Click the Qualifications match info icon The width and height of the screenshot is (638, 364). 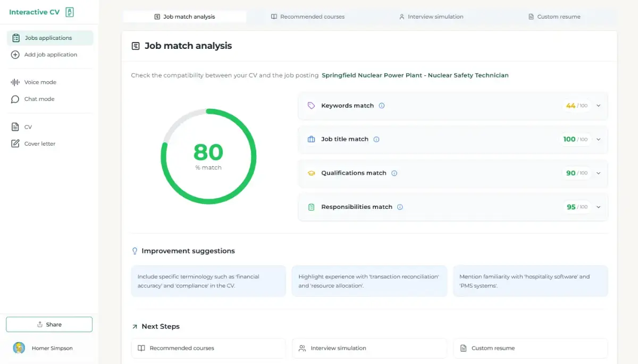coord(394,173)
